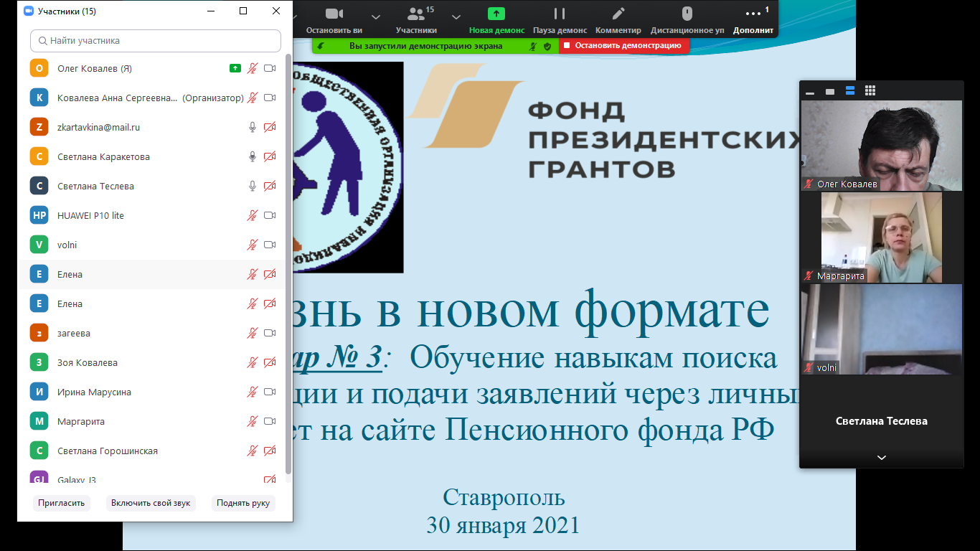This screenshot has height=551, width=980.
Task: Expand video options chevron beside camera icon
Action: point(375,16)
